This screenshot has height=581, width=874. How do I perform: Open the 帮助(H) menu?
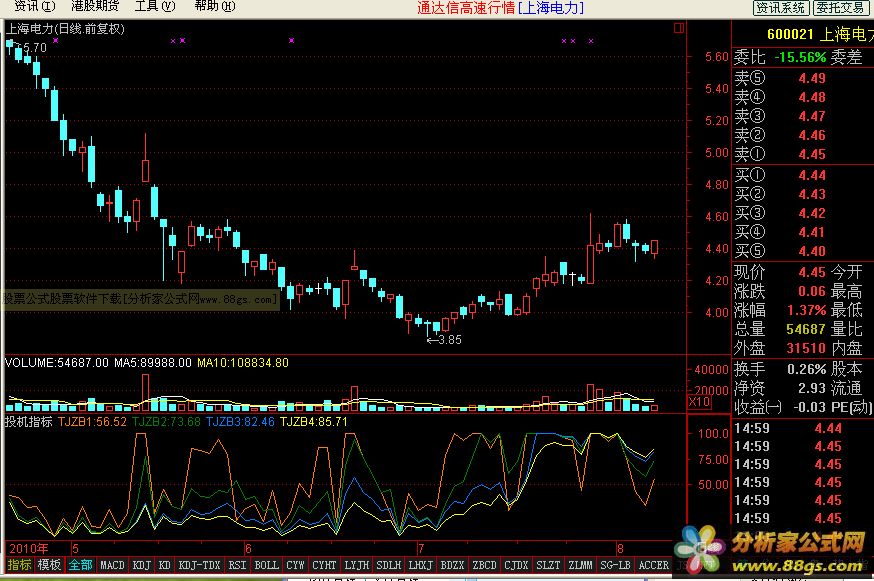215,6
